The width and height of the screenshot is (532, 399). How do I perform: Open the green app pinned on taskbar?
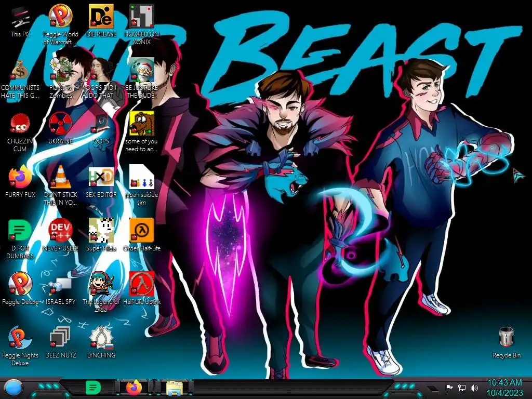coord(93,388)
